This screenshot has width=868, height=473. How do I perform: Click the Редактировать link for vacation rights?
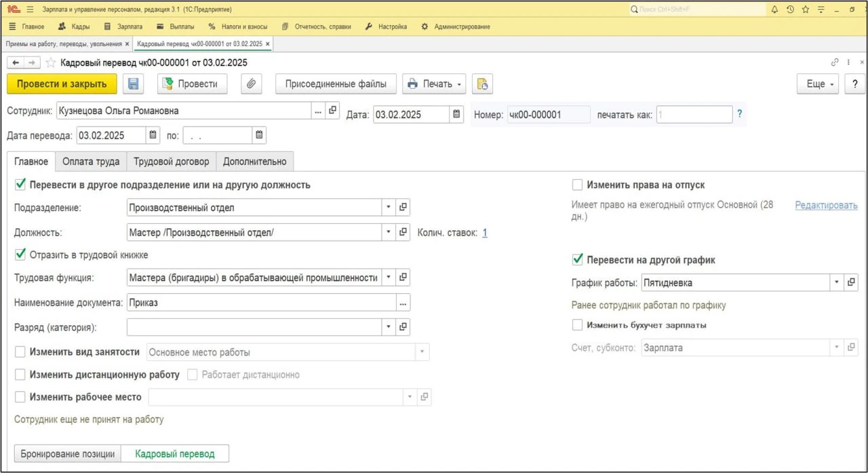click(827, 205)
